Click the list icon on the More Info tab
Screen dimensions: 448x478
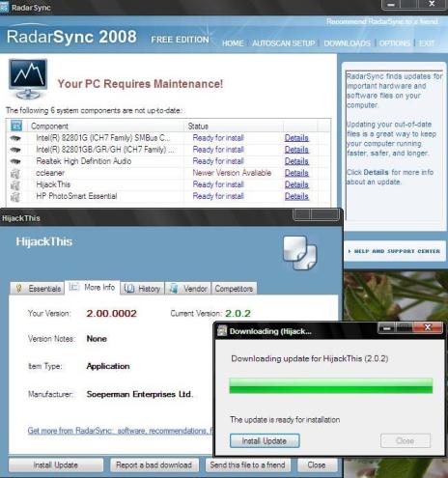point(74,287)
